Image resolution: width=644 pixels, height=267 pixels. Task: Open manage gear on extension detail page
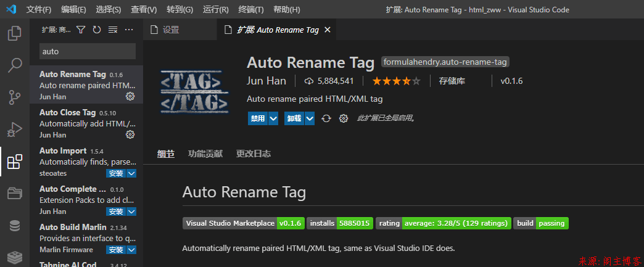[344, 118]
